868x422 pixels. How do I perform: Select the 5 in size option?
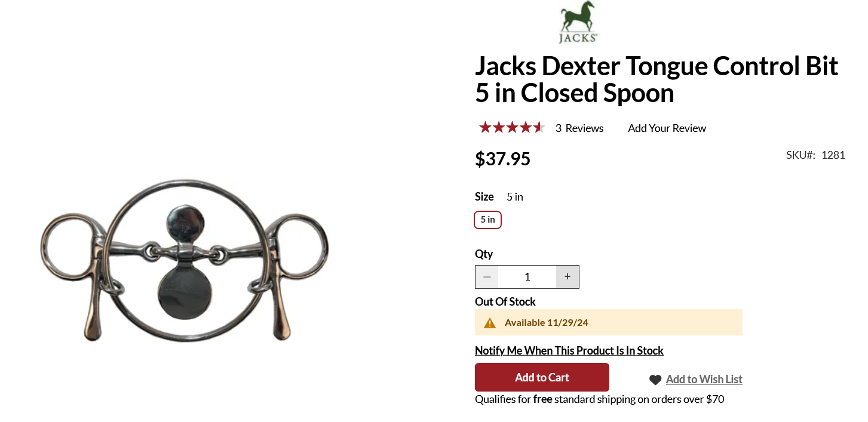(488, 220)
